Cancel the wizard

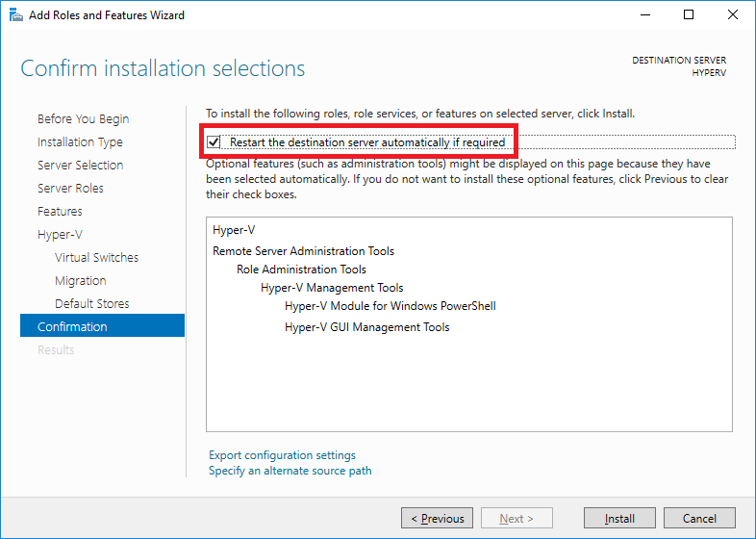point(699,518)
